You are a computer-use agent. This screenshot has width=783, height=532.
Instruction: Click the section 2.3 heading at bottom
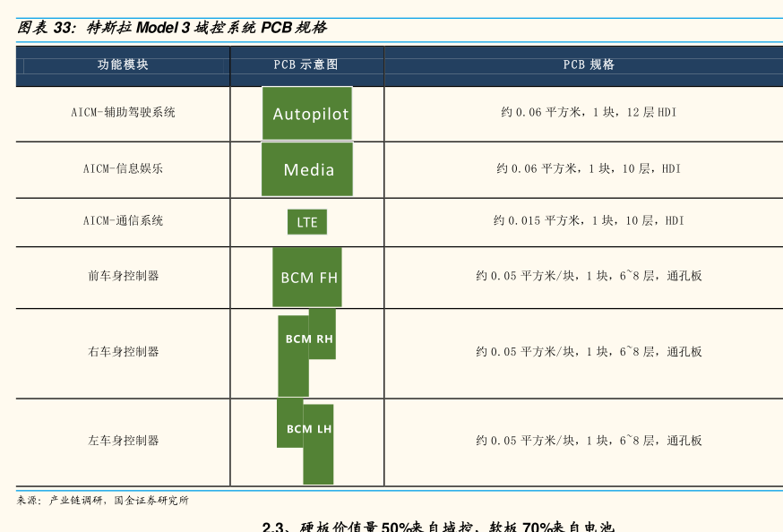438,527
